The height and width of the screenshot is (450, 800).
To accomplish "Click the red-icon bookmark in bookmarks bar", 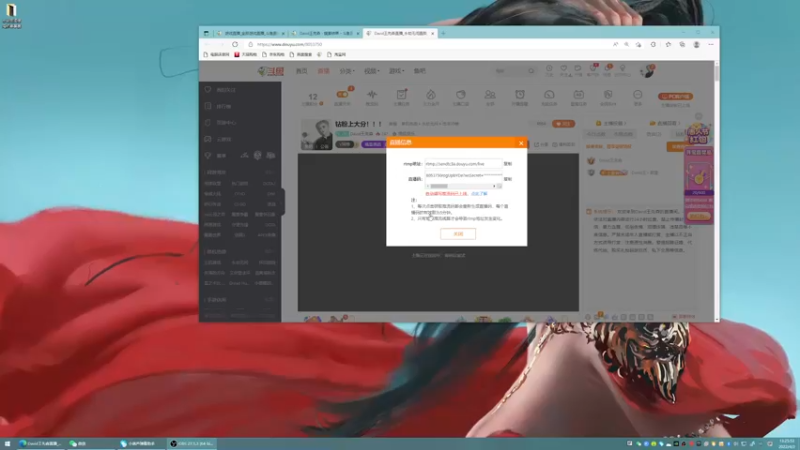I will 245,55.
